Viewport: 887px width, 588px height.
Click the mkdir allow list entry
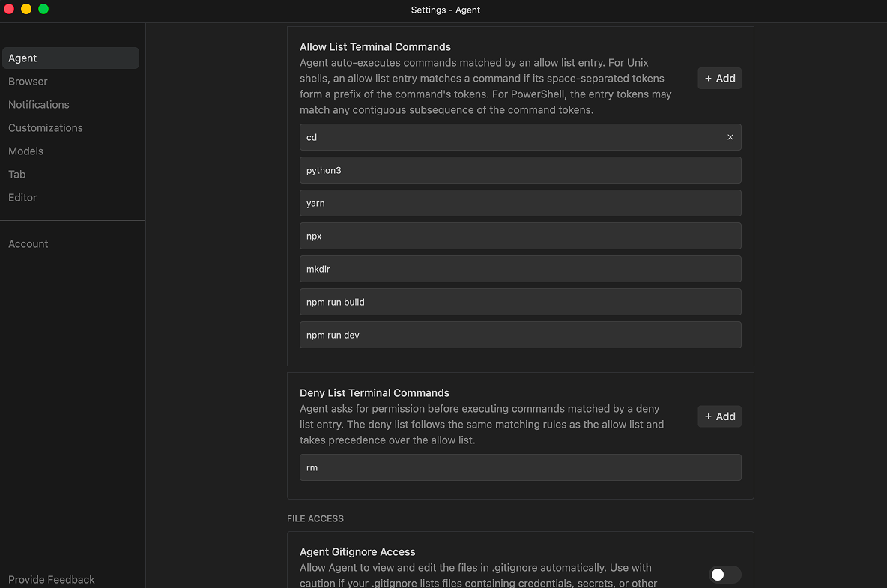520,269
